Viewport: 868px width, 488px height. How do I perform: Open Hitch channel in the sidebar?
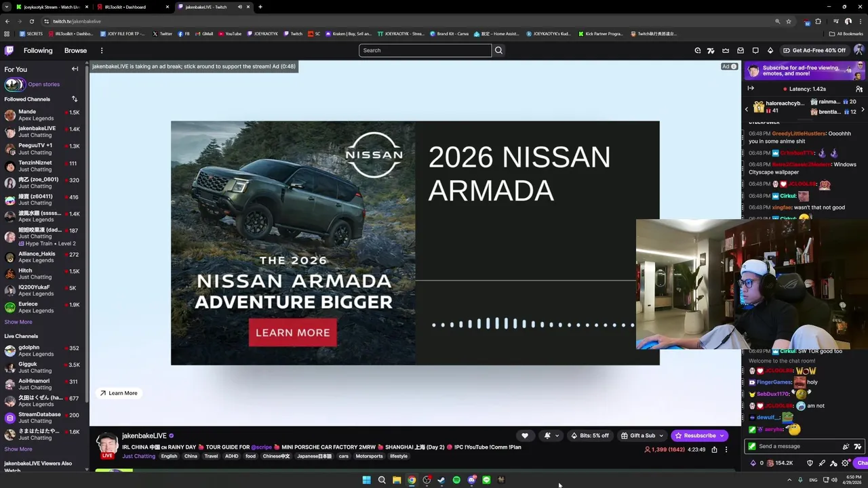pos(42,274)
